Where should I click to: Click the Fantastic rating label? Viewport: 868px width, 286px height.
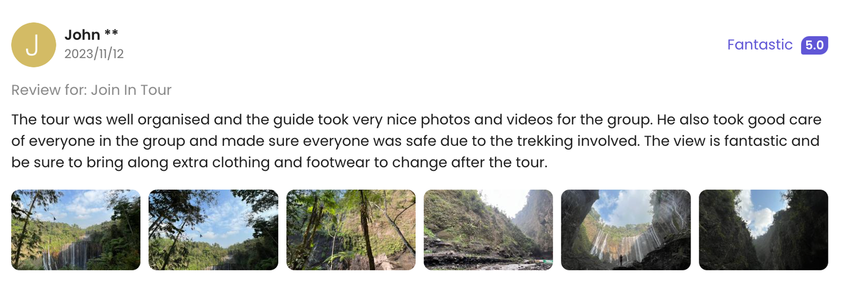click(759, 44)
